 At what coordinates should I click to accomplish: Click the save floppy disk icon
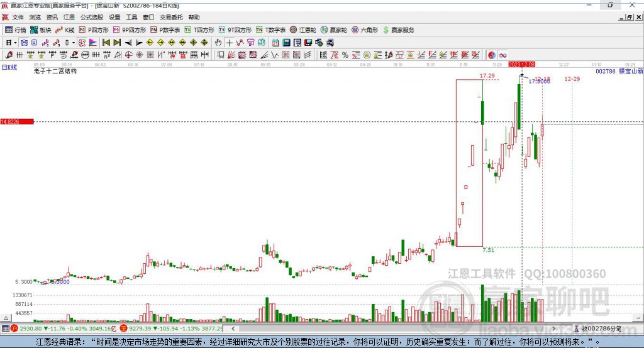pyautogui.click(x=308, y=43)
